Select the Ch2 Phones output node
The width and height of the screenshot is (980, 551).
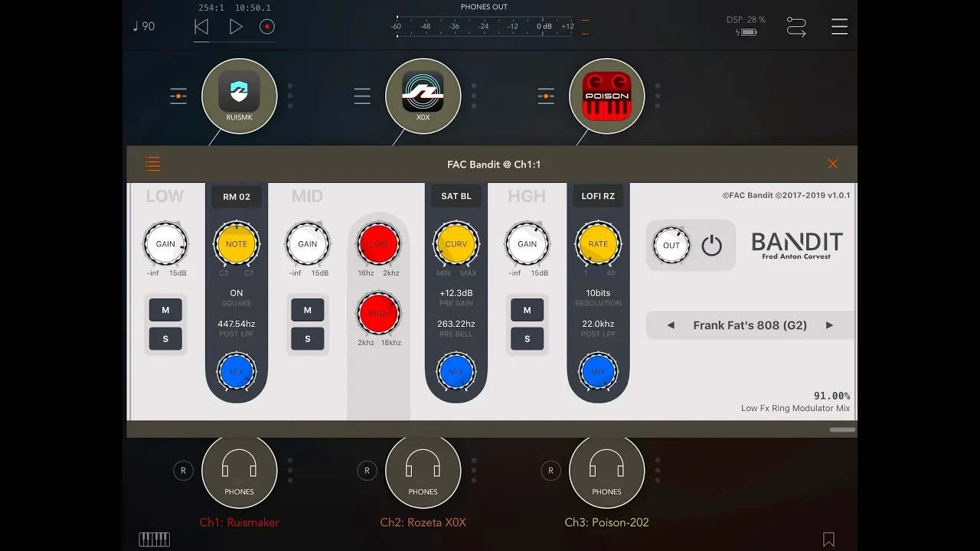[423, 472]
